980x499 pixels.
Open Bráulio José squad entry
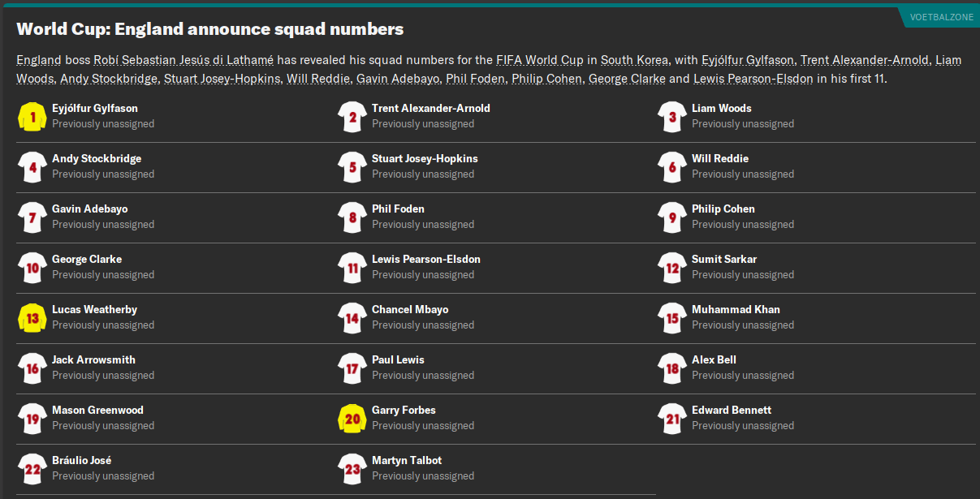coord(81,460)
